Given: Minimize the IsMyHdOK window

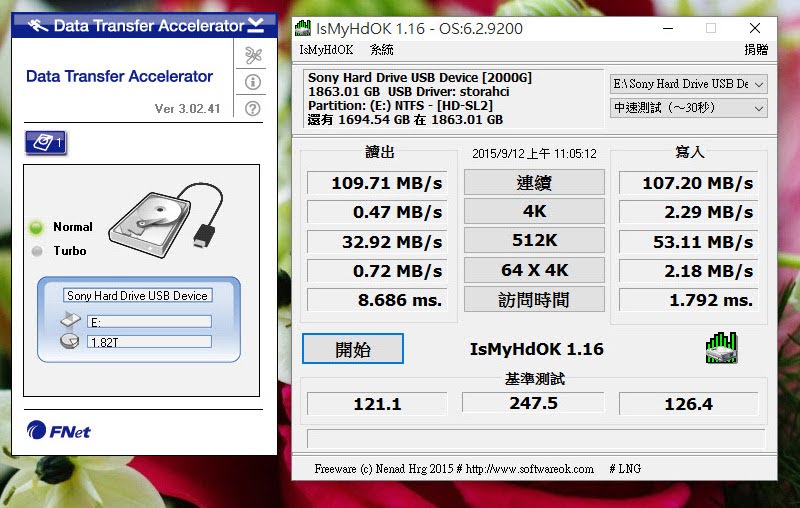Looking at the screenshot, I should click(668, 28).
